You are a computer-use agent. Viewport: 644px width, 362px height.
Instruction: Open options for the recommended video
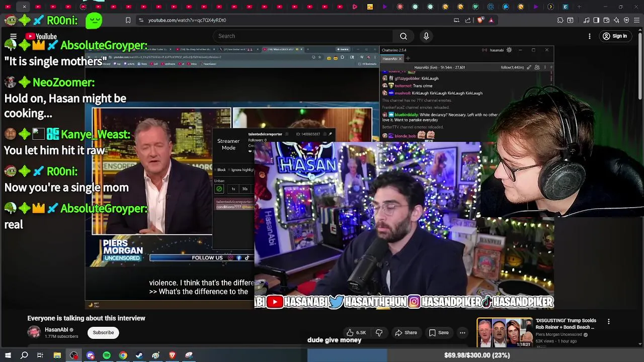[x=608, y=322]
